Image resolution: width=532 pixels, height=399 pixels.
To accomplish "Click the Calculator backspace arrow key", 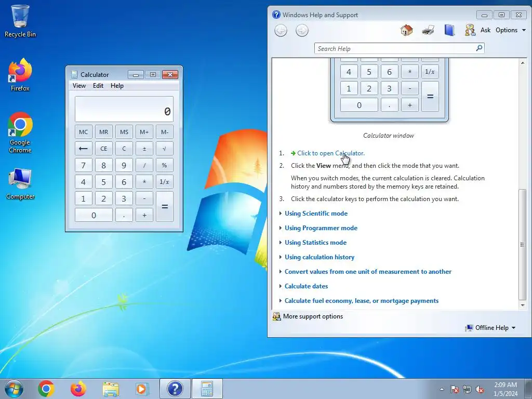I will (x=84, y=149).
